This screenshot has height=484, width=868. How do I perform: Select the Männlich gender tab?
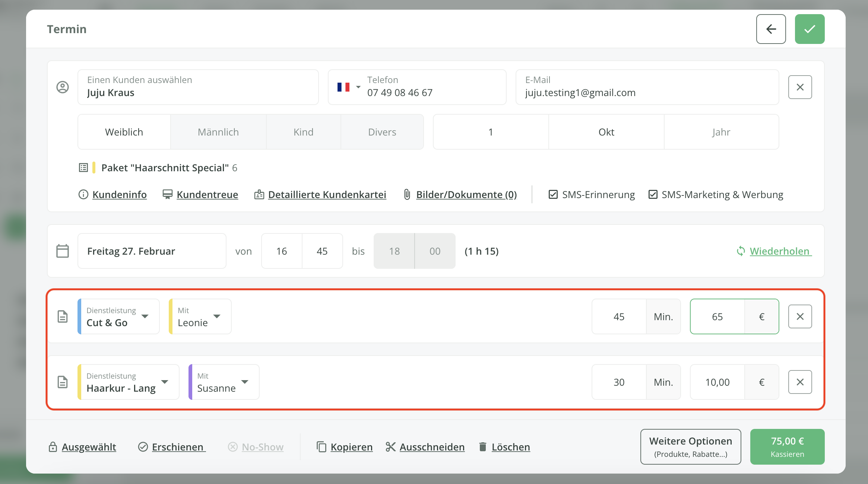click(x=218, y=132)
